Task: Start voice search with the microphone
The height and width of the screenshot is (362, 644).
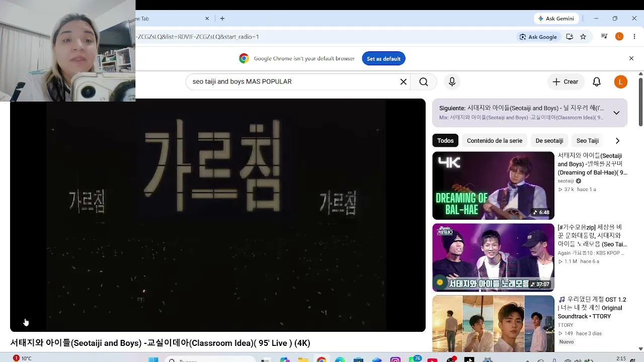Action: point(452,81)
